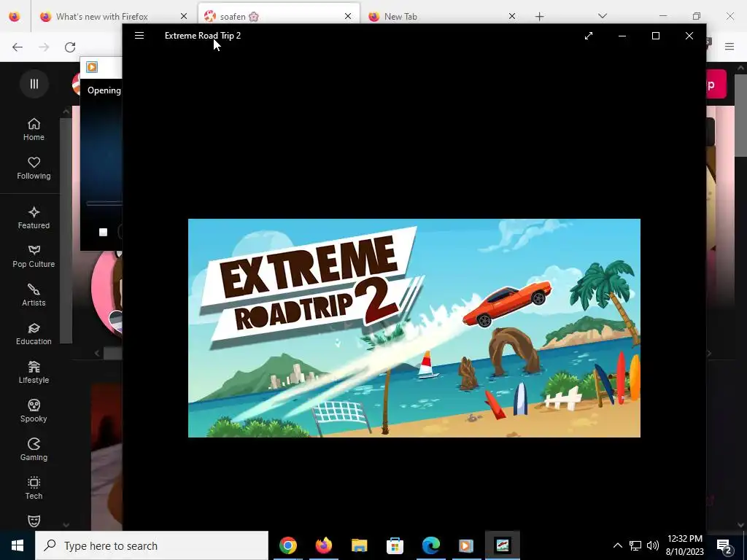Go forward in Firefox
Screen dimensions: 747x560
pyautogui.click(x=44, y=47)
